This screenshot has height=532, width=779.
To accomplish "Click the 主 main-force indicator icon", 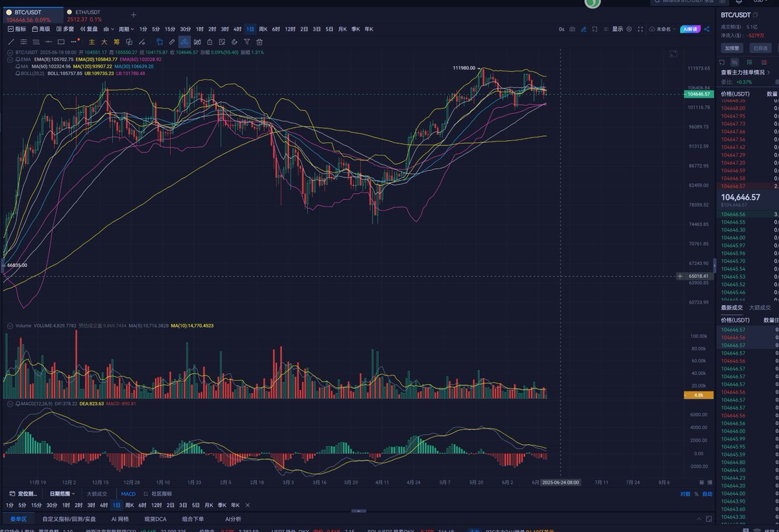I will click(92, 42).
